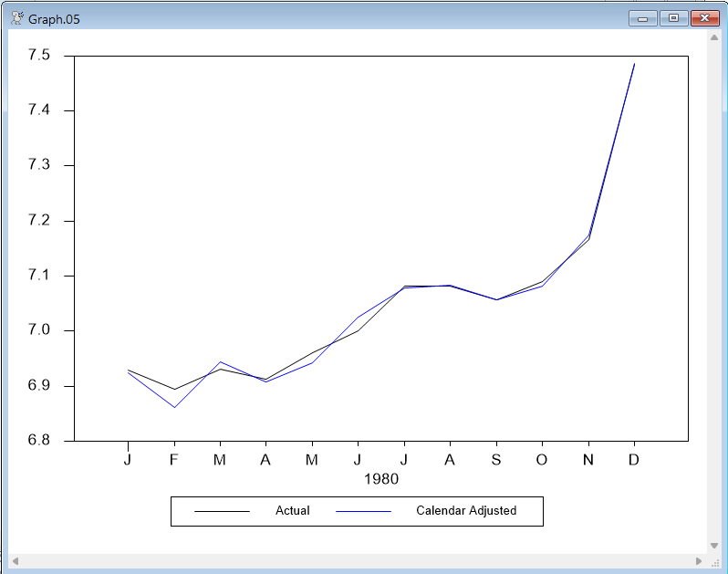The height and width of the screenshot is (574, 728).
Task: Click the horizontal scrollbar right arrow
Action: coord(699,560)
